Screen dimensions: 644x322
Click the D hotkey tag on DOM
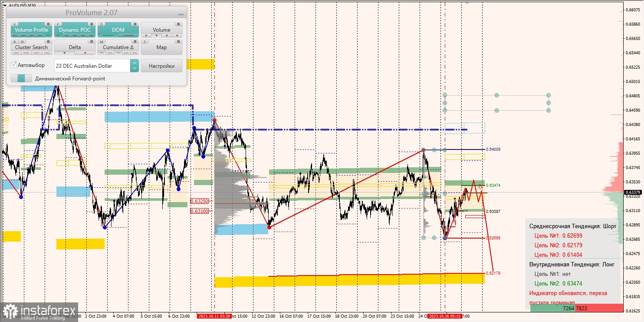click(102, 24)
